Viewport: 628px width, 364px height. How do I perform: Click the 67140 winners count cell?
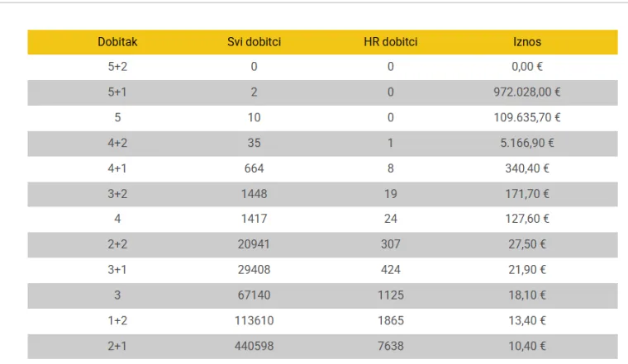pyautogui.click(x=254, y=295)
